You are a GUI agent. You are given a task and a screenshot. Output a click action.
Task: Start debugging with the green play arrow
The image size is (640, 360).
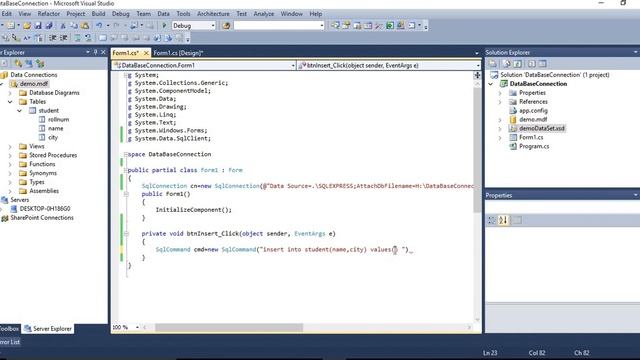coord(164,26)
